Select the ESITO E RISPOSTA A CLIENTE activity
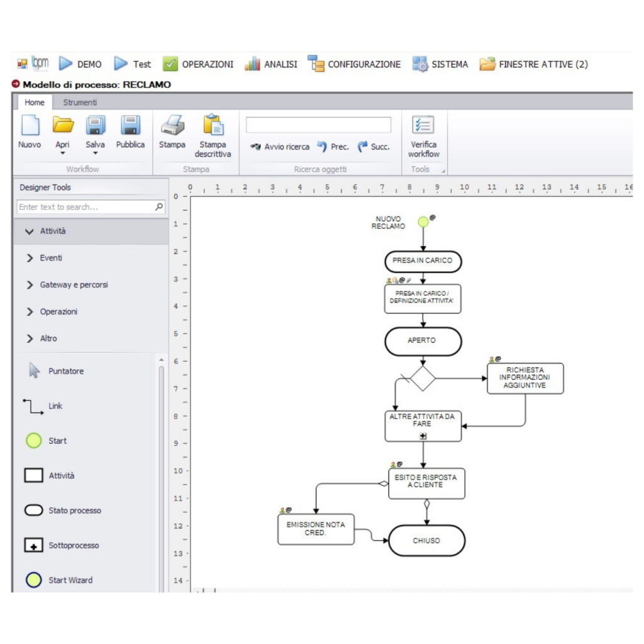This screenshot has height=644, width=644. click(x=427, y=484)
